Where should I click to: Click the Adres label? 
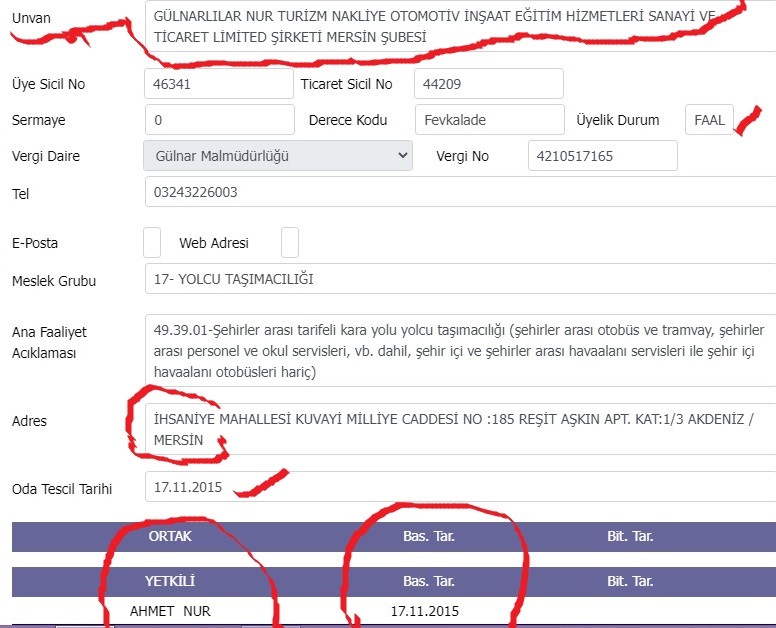point(29,421)
